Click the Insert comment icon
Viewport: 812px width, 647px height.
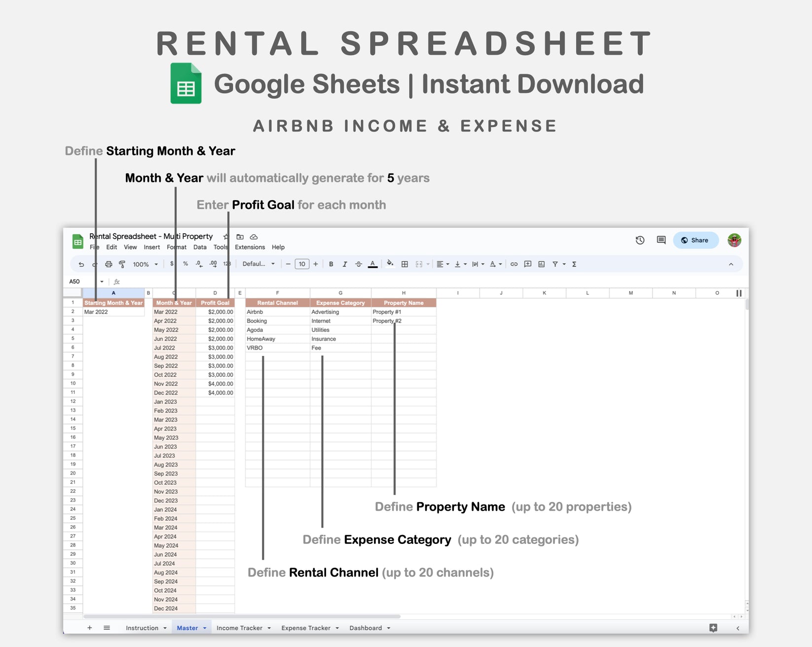pos(526,264)
